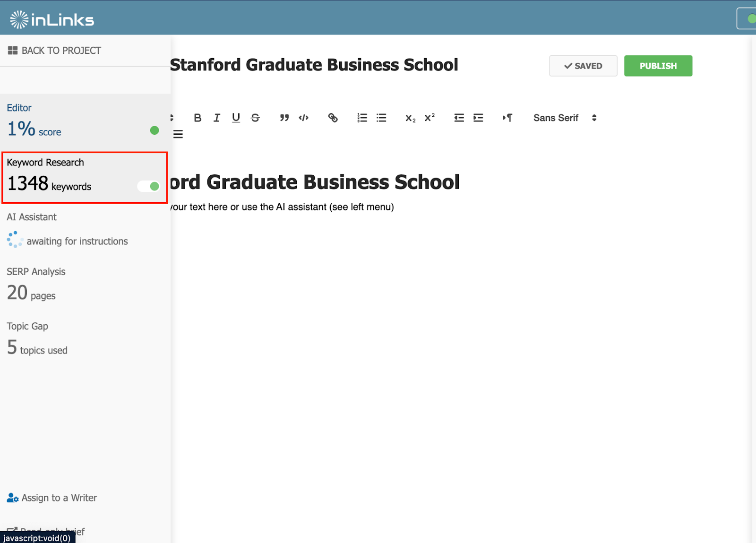
Task: Apply superscript formatting
Action: point(430,118)
